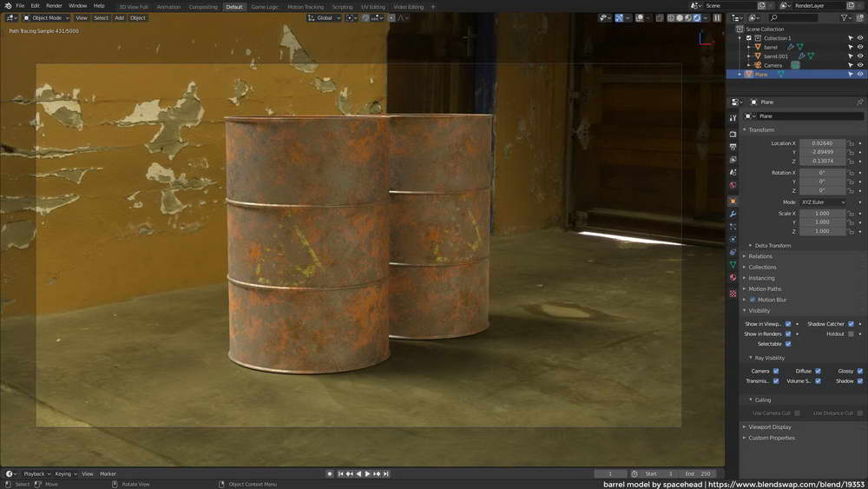The width and height of the screenshot is (868, 489).
Task: Toggle the Shadow Catcher checkbox
Action: pos(852,324)
